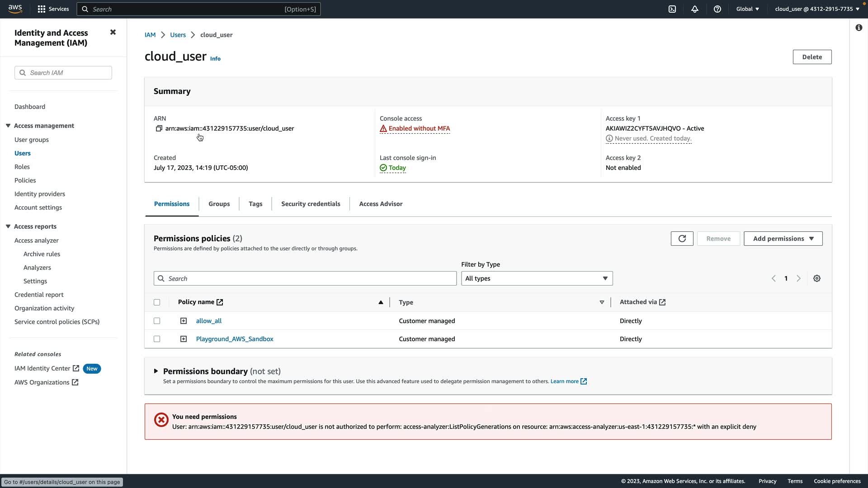Open the table preferences gear icon
Image resolution: width=868 pixels, height=488 pixels.
(817, 278)
